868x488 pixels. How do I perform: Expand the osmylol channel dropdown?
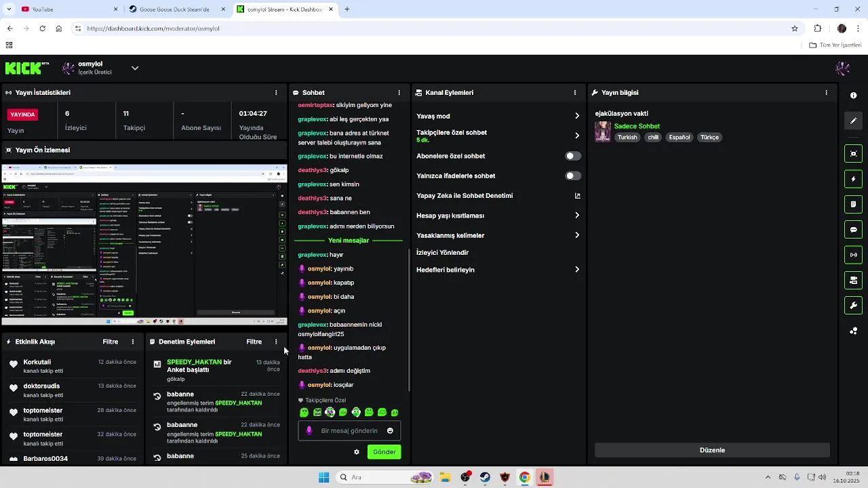coord(135,68)
